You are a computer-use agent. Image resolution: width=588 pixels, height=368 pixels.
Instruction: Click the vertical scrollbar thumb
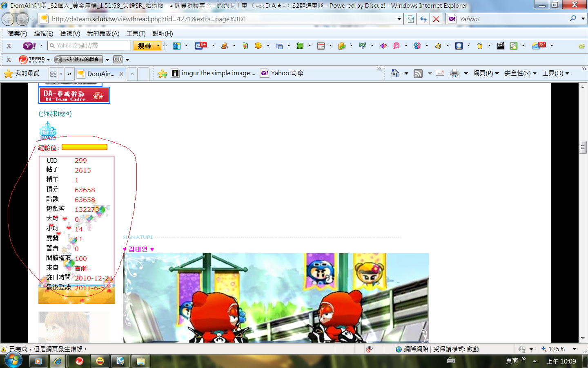[x=583, y=147]
